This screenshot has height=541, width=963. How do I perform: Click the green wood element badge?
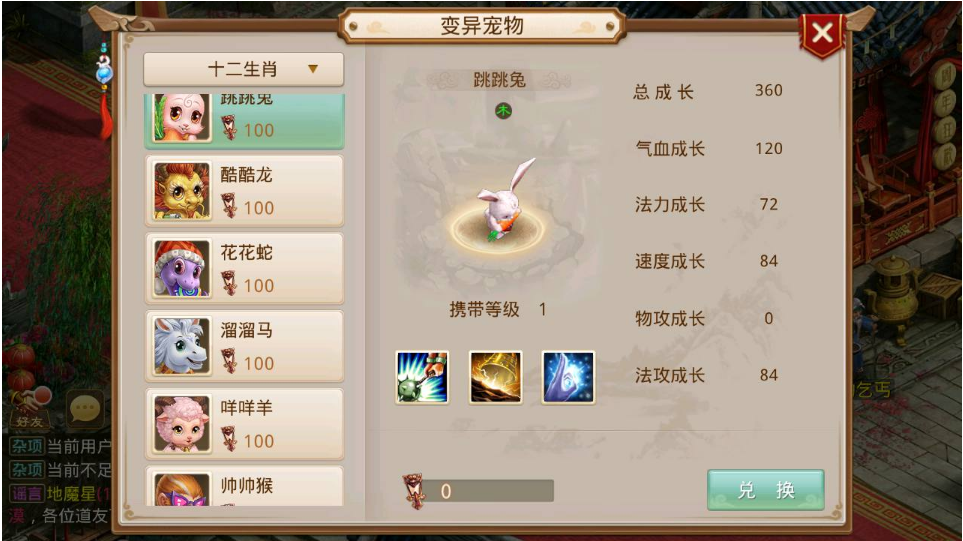click(503, 111)
